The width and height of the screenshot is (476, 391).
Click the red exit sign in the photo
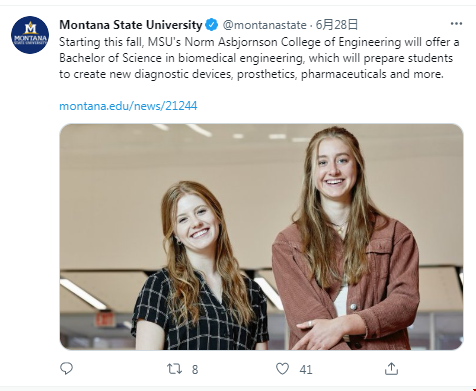click(105, 319)
